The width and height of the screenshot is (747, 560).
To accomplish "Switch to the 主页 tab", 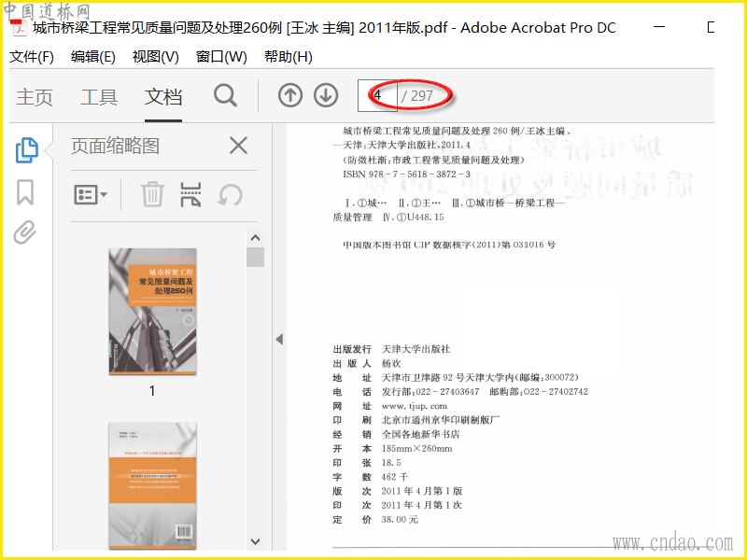I will coord(35,97).
